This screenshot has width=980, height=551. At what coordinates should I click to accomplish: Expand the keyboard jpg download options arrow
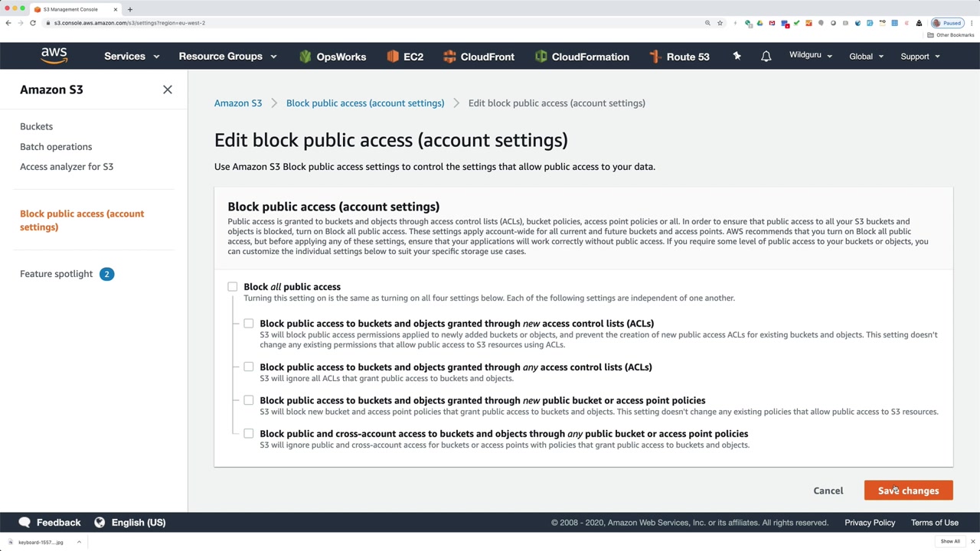(x=78, y=543)
